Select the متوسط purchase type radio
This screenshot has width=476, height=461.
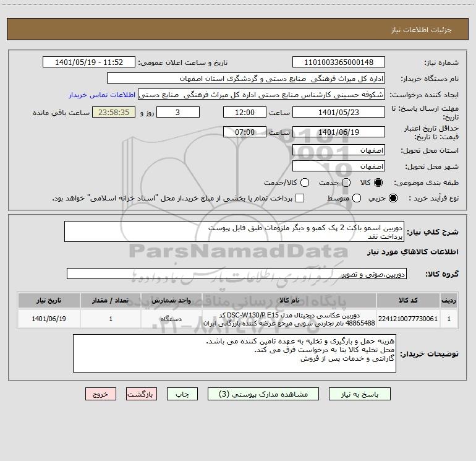[x=357, y=199]
